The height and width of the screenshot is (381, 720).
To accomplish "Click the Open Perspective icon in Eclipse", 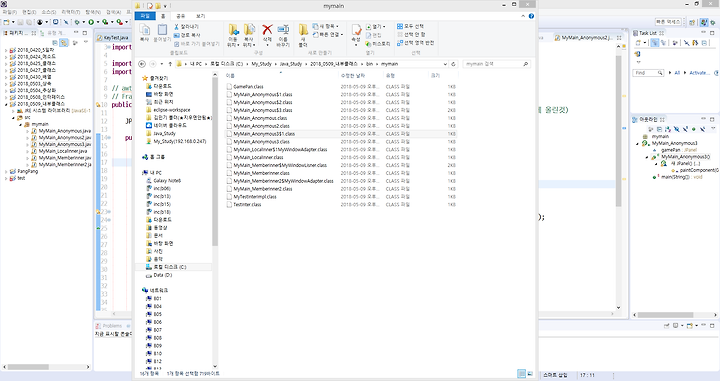I will (692, 22).
